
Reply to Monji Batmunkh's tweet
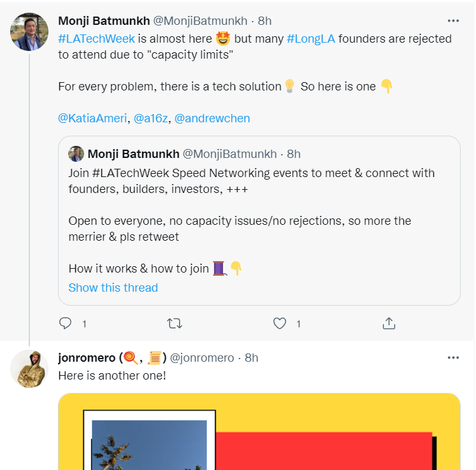[66, 324]
